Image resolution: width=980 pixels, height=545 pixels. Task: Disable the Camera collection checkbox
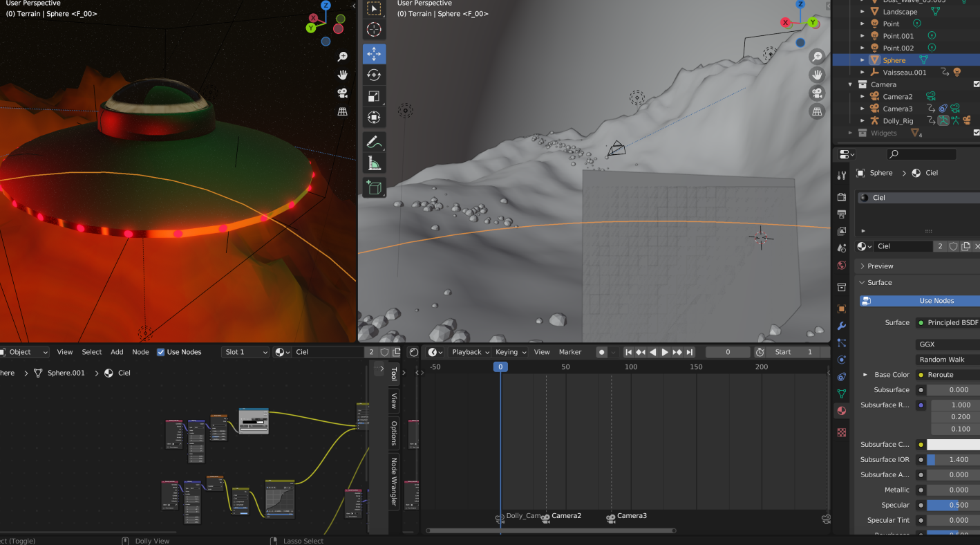(x=976, y=84)
